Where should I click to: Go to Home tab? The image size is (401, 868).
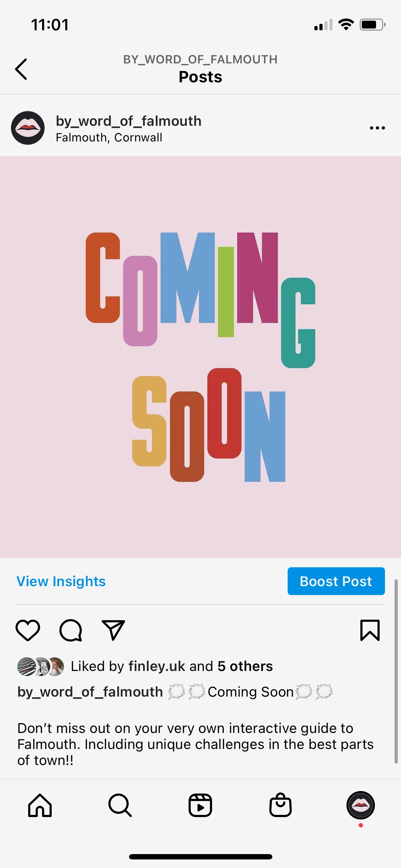pyautogui.click(x=40, y=805)
